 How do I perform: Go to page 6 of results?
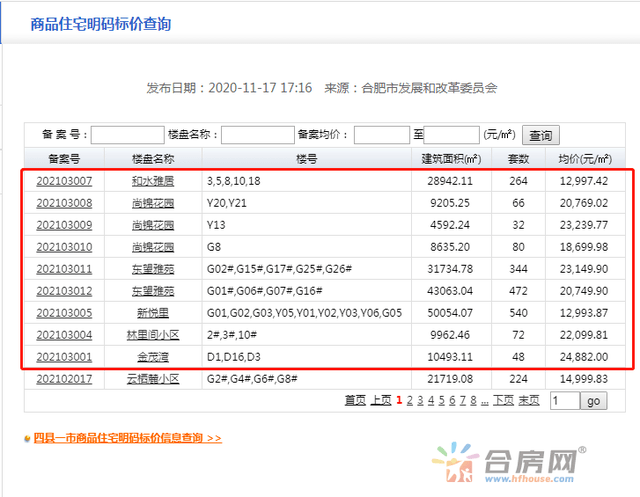pos(452,401)
